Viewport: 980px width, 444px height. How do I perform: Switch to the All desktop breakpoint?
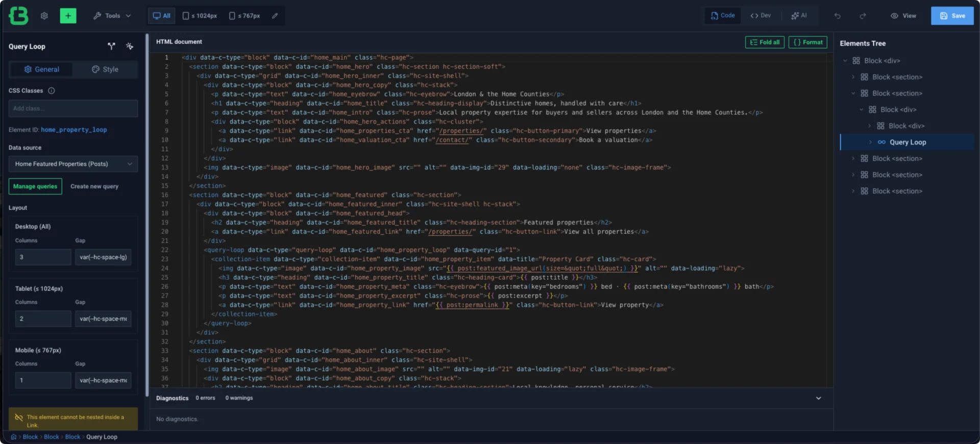162,16
